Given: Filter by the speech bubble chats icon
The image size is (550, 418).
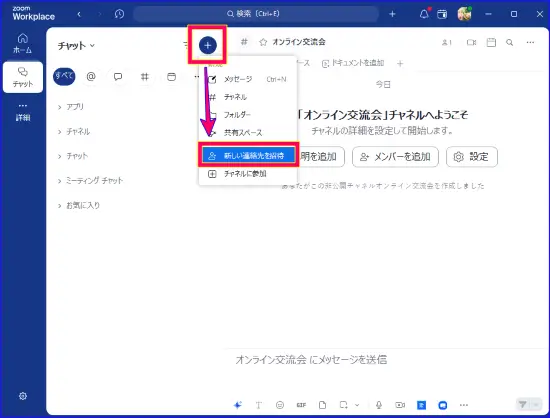Looking at the screenshot, I should 118,76.
